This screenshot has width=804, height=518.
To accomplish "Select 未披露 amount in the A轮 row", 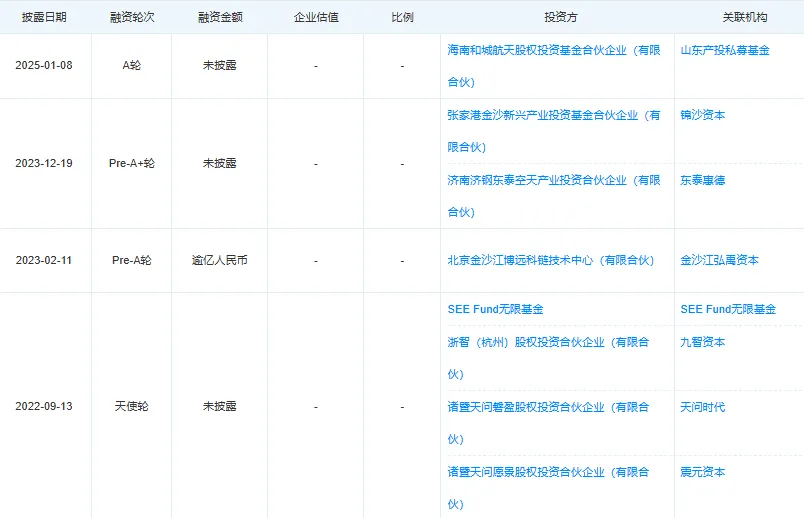I will (x=220, y=65).
